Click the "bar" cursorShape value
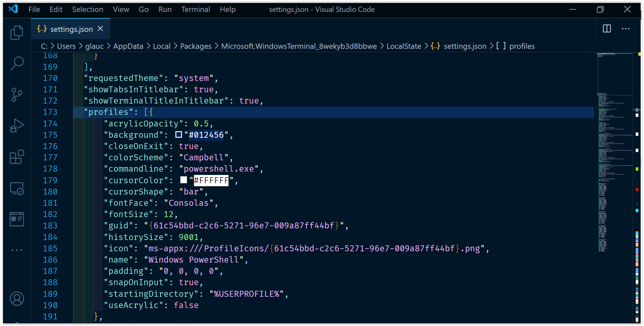Image resolution: width=644 pixels, height=326 pixels. 191,192
